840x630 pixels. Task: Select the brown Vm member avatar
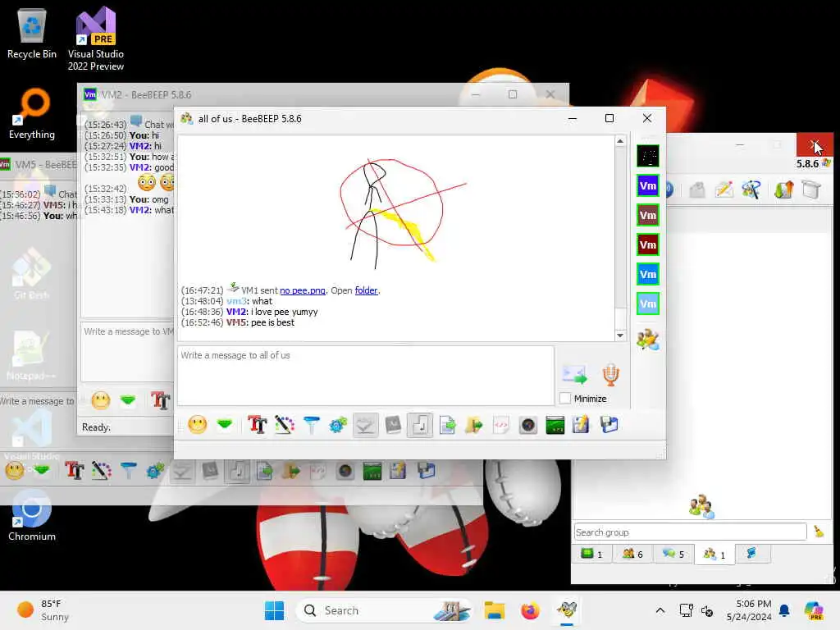(648, 216)
